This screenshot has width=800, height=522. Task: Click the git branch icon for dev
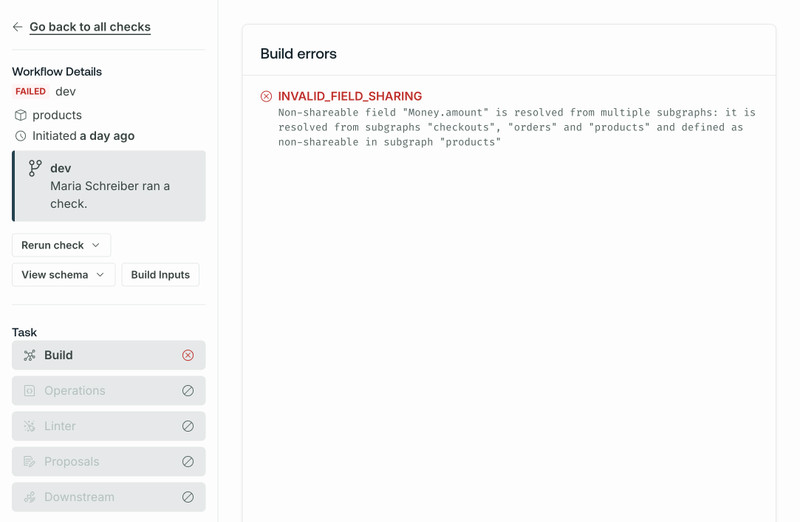[x=35, y=168]
